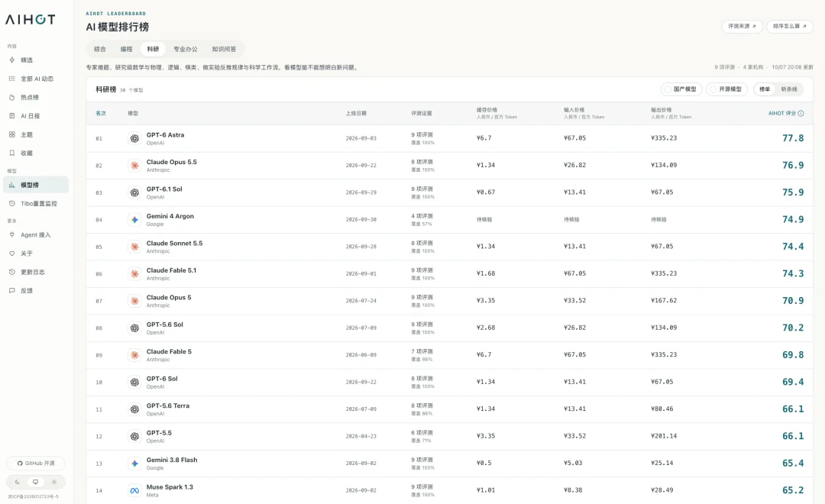Click the list icon beside 全部 AI 动态

(x=12, y=79)
